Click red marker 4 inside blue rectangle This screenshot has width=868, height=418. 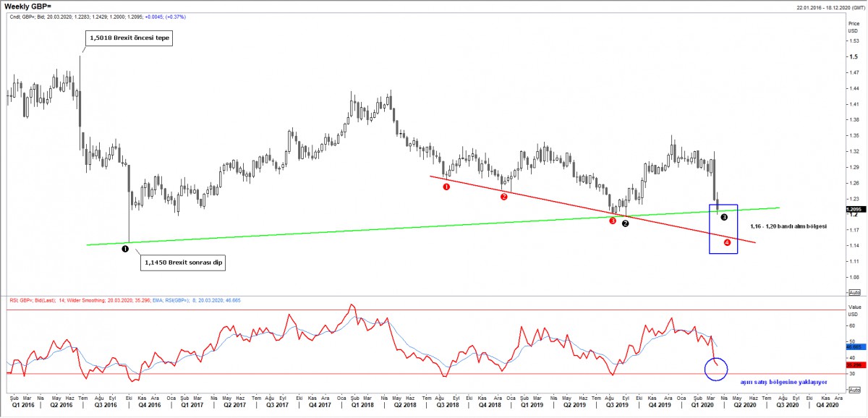pos(727,242)
